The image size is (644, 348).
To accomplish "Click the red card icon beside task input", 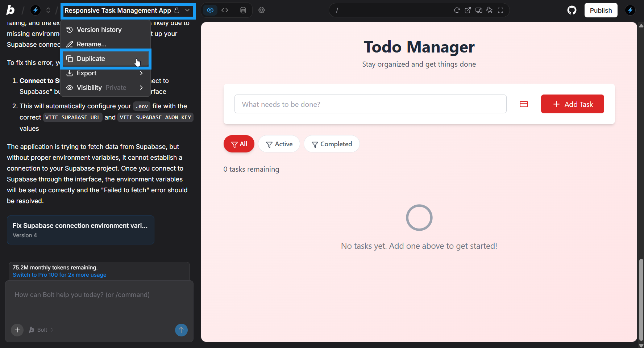I will [524, 104].
